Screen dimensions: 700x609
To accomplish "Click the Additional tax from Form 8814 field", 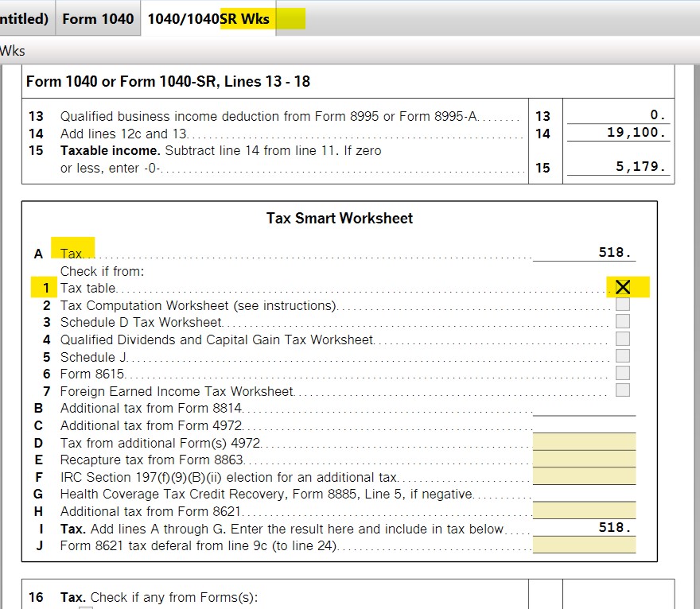I will click(585, 407).
